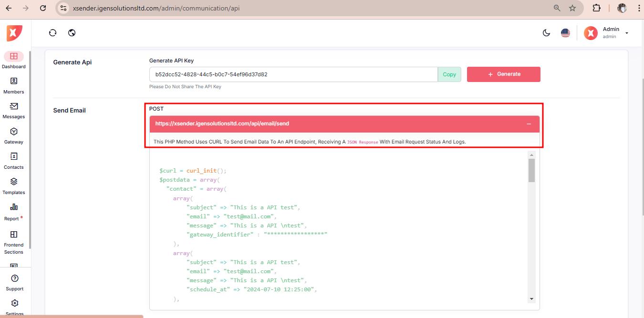Open the Members section
Viewport: 644px width, 318px height.
pyautogui.click(x=14, y=82)
